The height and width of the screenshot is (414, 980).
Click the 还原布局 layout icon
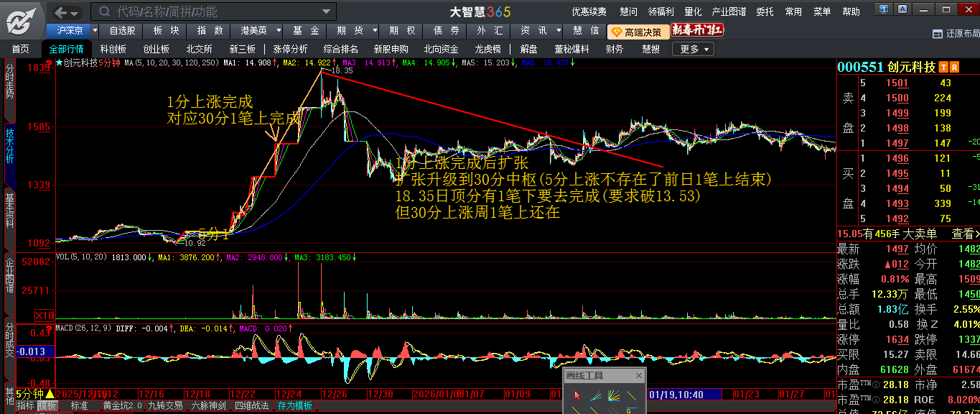936,33
